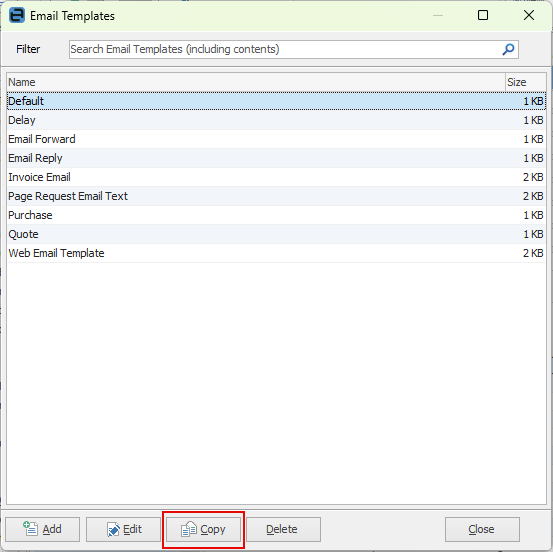Select the Web Email Template row

[x=276, y=253]
